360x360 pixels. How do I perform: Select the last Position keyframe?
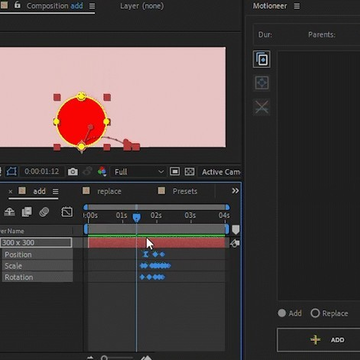[x=162, y=254]
